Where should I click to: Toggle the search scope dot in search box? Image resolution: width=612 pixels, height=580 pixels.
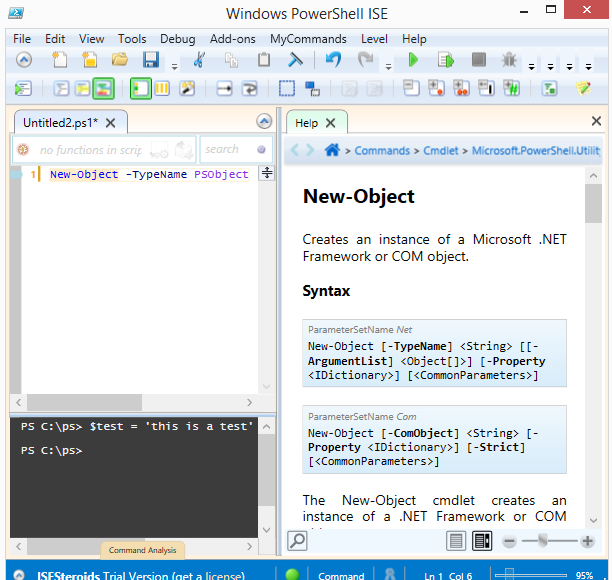tap(261, 149)
